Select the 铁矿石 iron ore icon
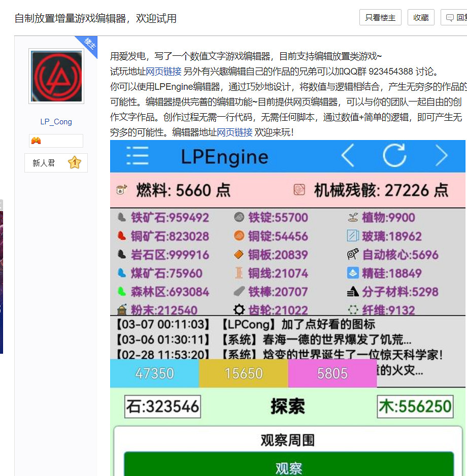This screenshot has height=476, width=467. [x=121, y=217]
